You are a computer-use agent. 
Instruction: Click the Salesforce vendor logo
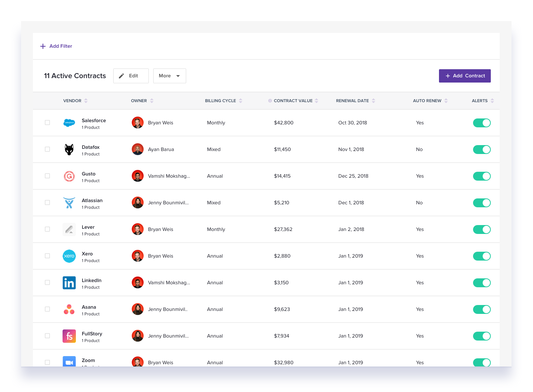69,123
